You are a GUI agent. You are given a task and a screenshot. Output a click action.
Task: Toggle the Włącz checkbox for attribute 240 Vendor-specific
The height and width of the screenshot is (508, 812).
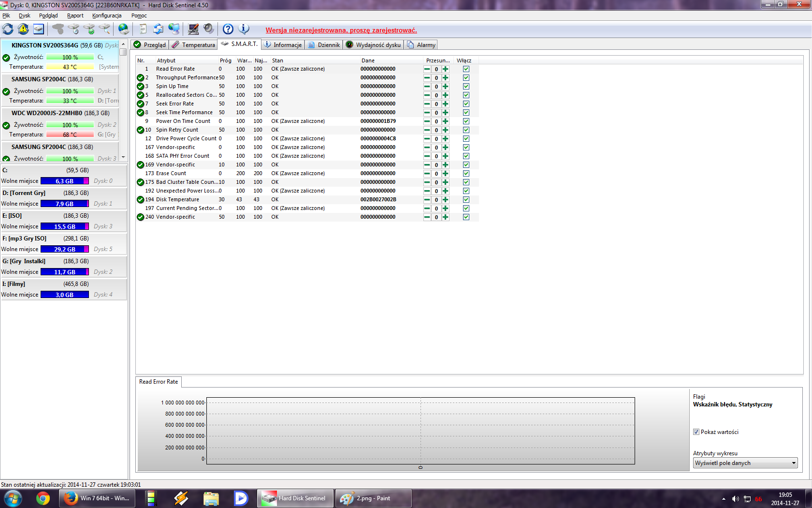click(466, 217)
